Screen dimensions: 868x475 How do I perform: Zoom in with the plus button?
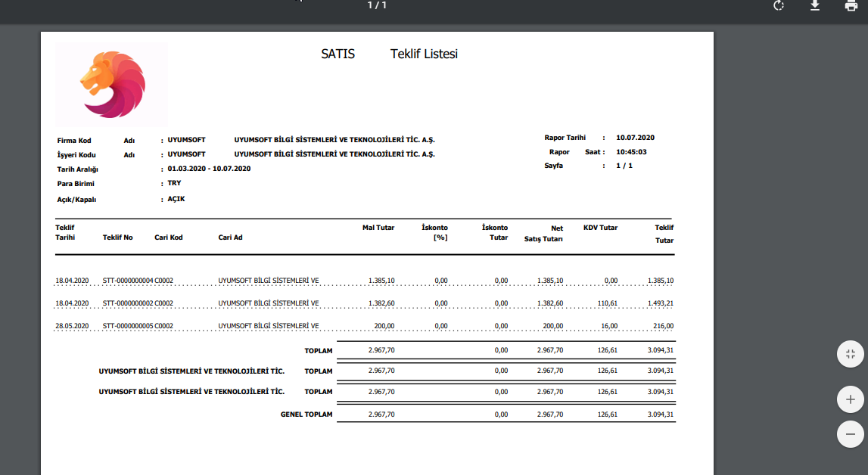pos(850,399)
